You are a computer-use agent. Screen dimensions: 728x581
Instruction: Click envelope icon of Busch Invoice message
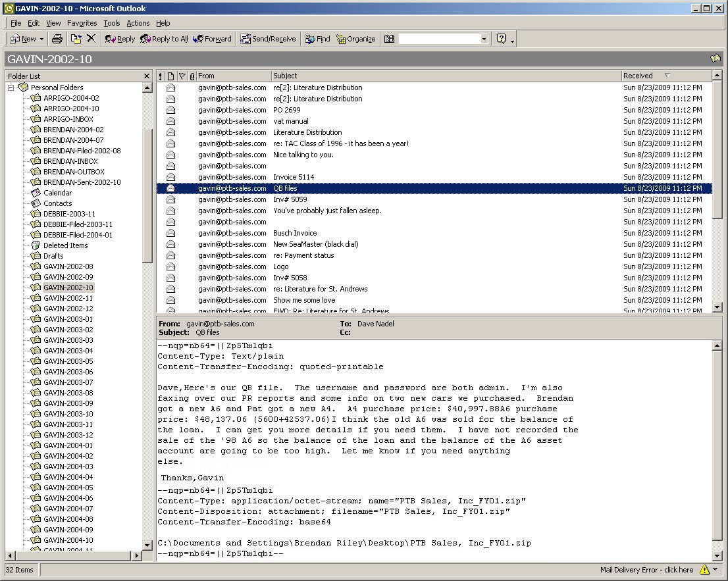(x=171, y=233)
